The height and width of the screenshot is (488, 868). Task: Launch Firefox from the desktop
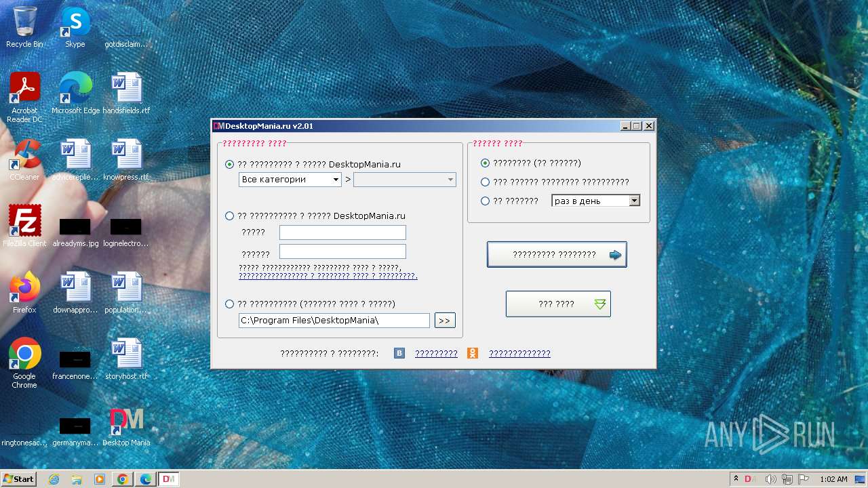pyautogui.click(x=24, y=293)
